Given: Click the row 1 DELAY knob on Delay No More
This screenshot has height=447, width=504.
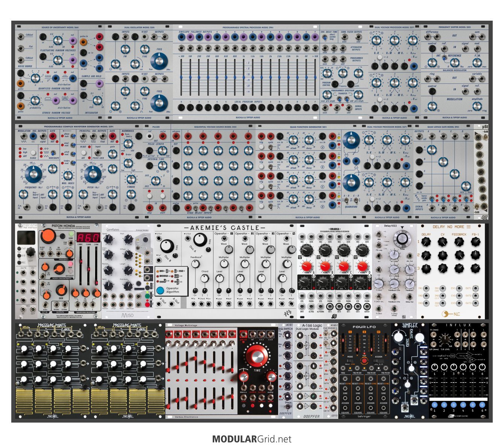Looking at the screenshot, I should (426, 243).
